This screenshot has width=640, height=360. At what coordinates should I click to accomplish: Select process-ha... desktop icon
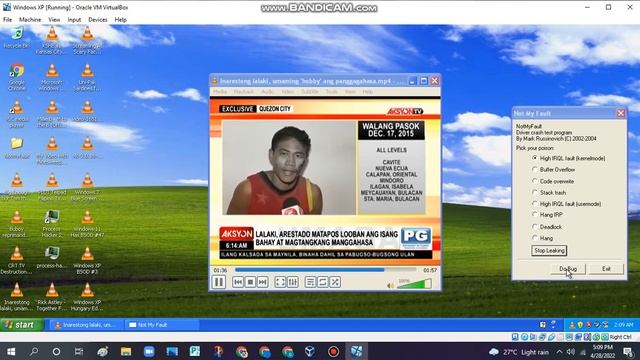52,257
